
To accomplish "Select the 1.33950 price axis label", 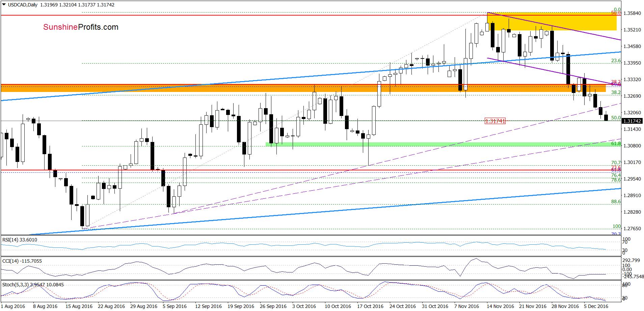I will [632, 63].
